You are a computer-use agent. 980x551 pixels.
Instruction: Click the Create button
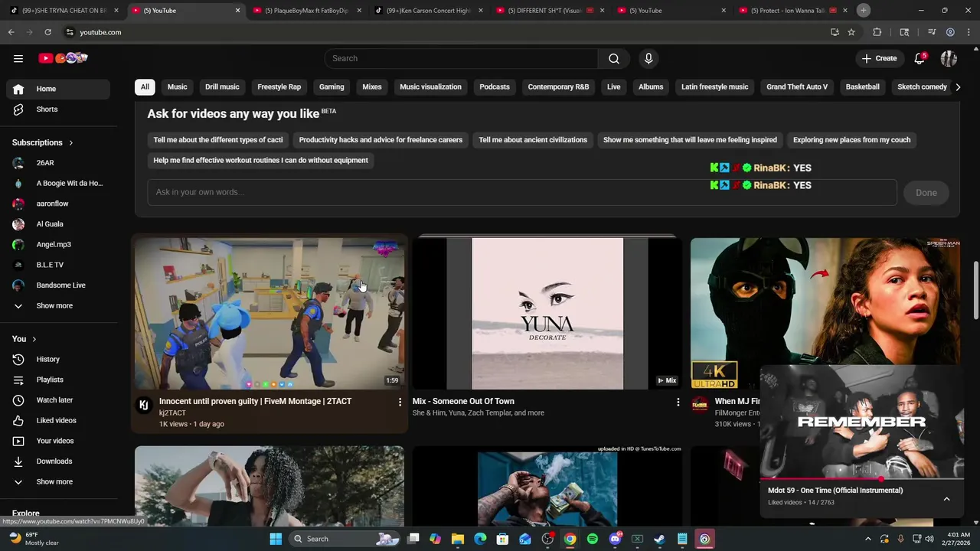point(879,58)
